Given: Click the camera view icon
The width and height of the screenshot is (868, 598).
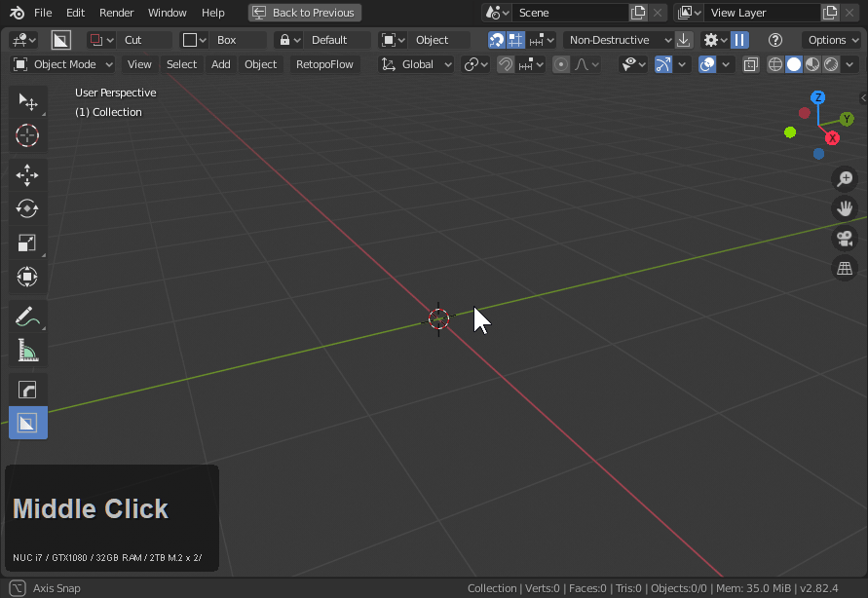Looking at the screenshot, I should (845, 239).
